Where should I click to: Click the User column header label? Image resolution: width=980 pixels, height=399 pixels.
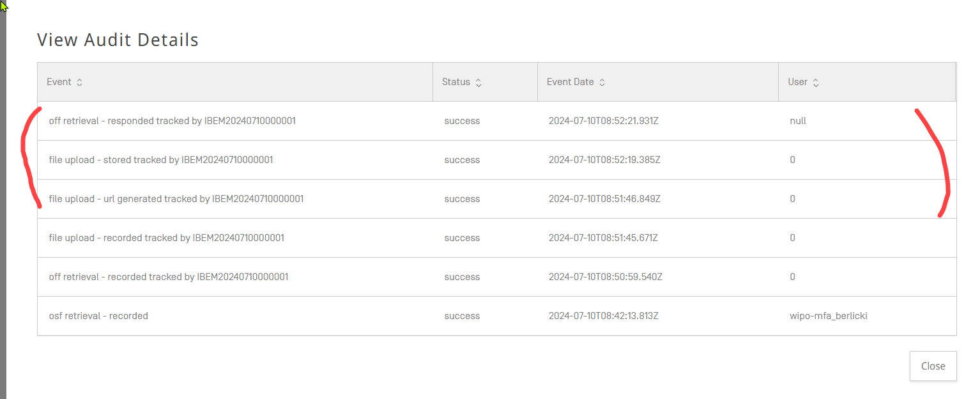coord(797,82)
